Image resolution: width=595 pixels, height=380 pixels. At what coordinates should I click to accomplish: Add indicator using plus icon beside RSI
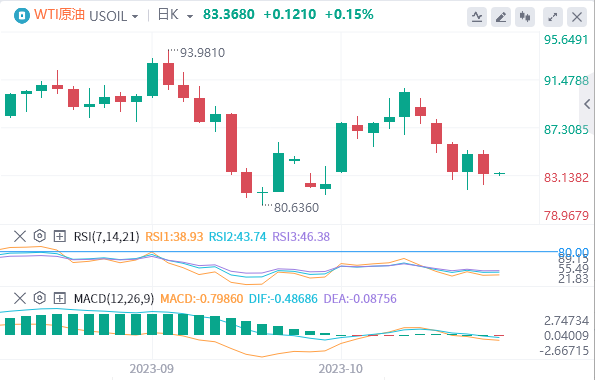click(59, 237)
